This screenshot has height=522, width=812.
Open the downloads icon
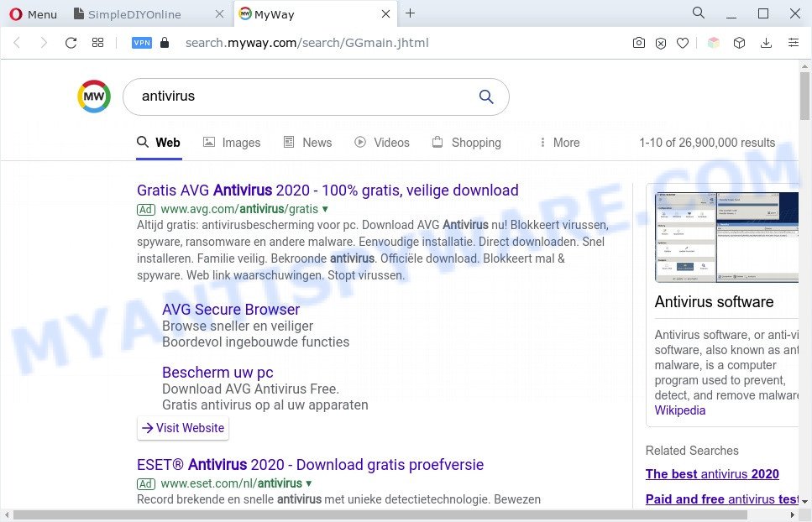tap(767, 43)
